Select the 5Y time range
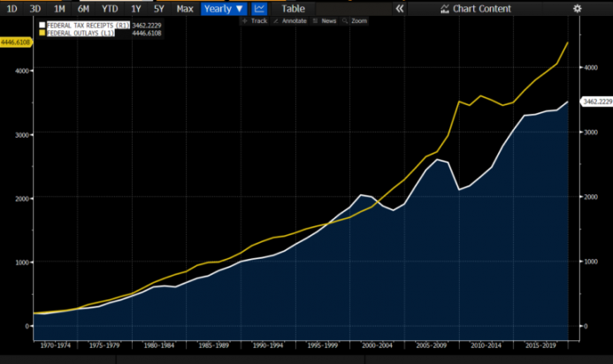Image resolution: width=613 pixels, height=364 pixels. coord(158,9)
